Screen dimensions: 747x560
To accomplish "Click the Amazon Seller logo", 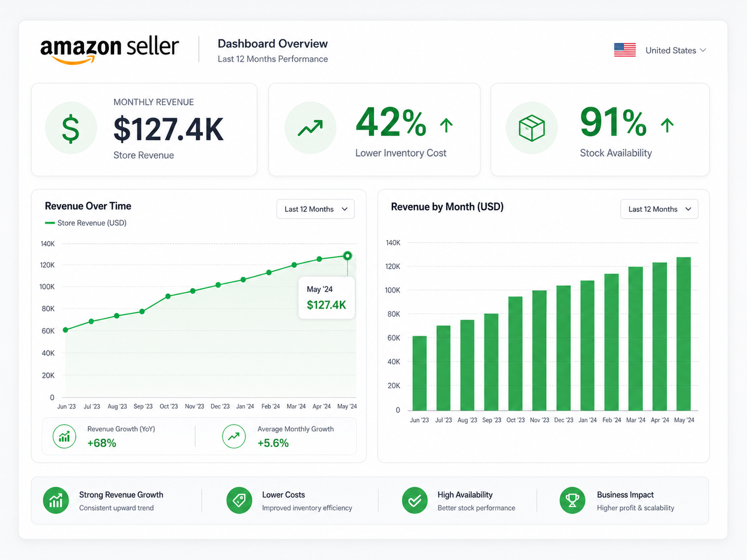I will point(109,50).
